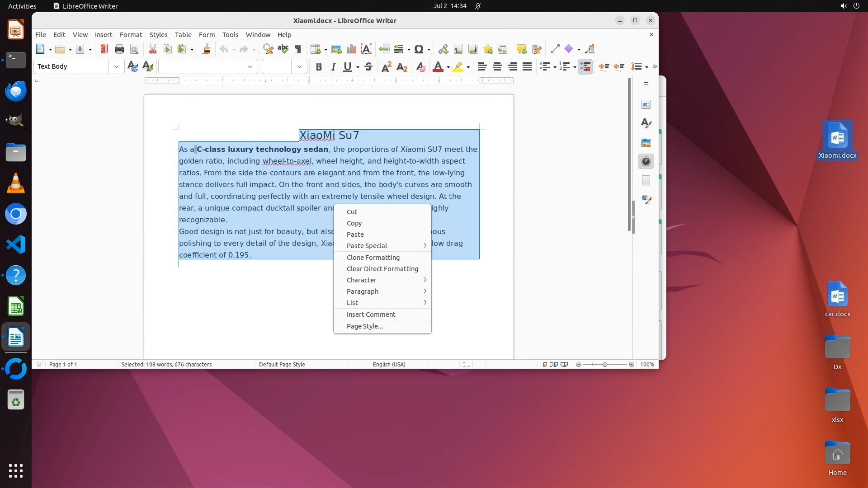Select the Clone Formatting paintbrush icon

pyautogui.click(x=207, y=49)
